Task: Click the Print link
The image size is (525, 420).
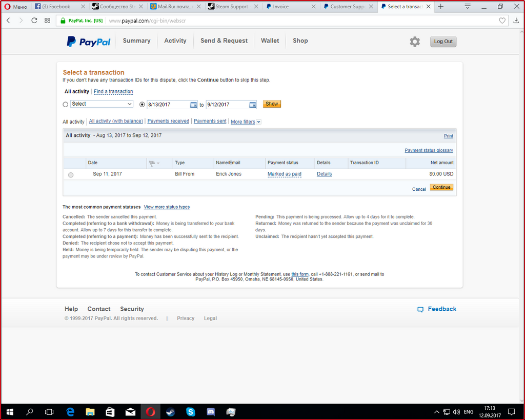Action: tap(448, 136)
